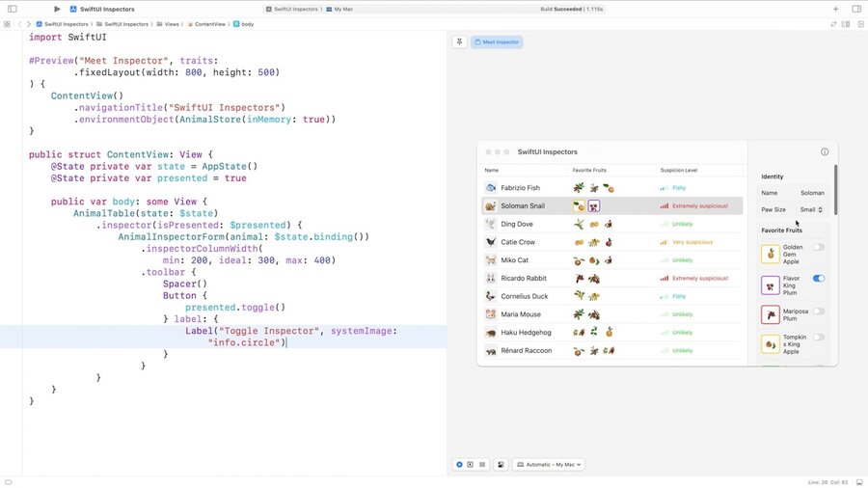The height and width of the screenshot is (488, 868).
Task: Click Golden Gem Apple fruit thumbnail
Action: coord(770,254)
